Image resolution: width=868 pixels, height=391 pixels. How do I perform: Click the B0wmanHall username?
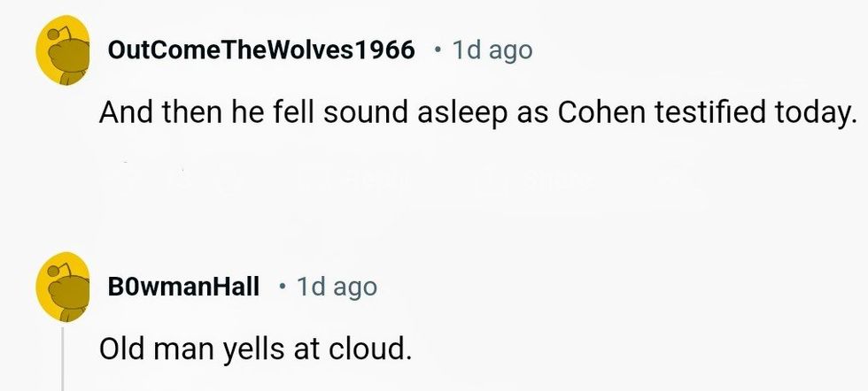[x=183, y=287]
